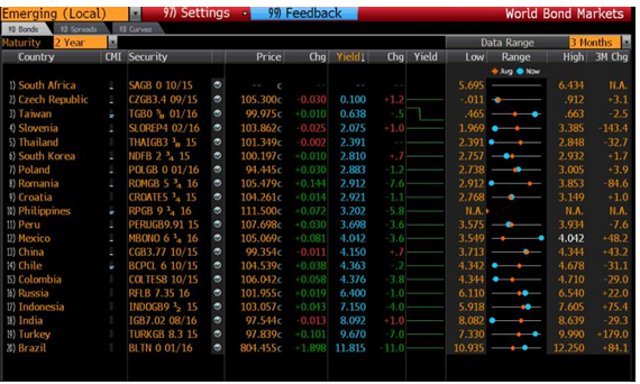Click the round icon beside NDFB 2 15
This screenshot has width=640, height=384.
click(217, 156)
